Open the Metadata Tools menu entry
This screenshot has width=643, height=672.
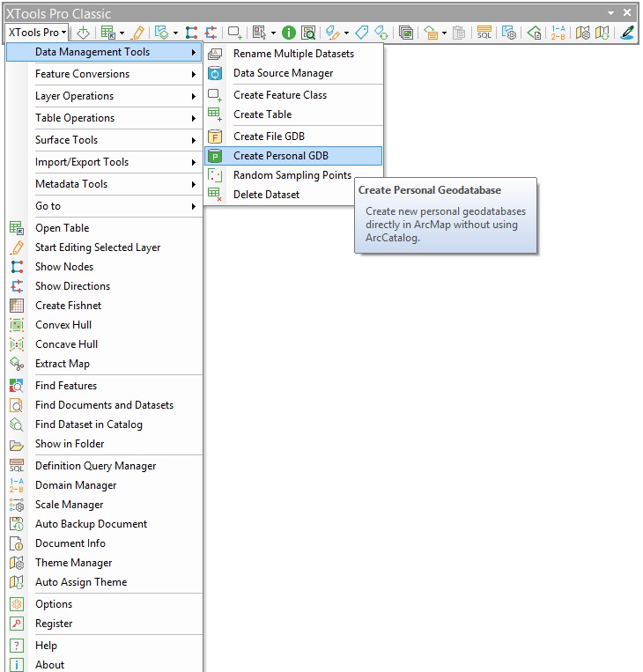click(x=104, y=184)
